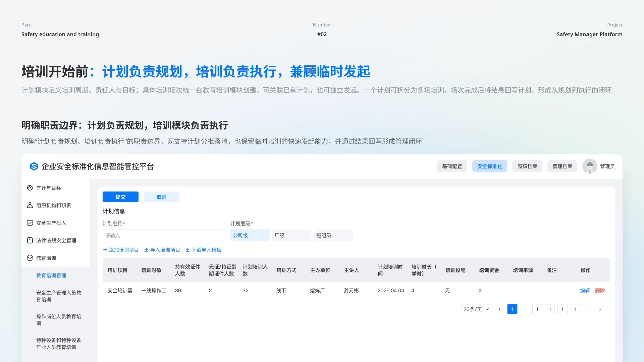Click the import icon beside 导入培训项目
The image size is (644, 362).
[146, 250]
